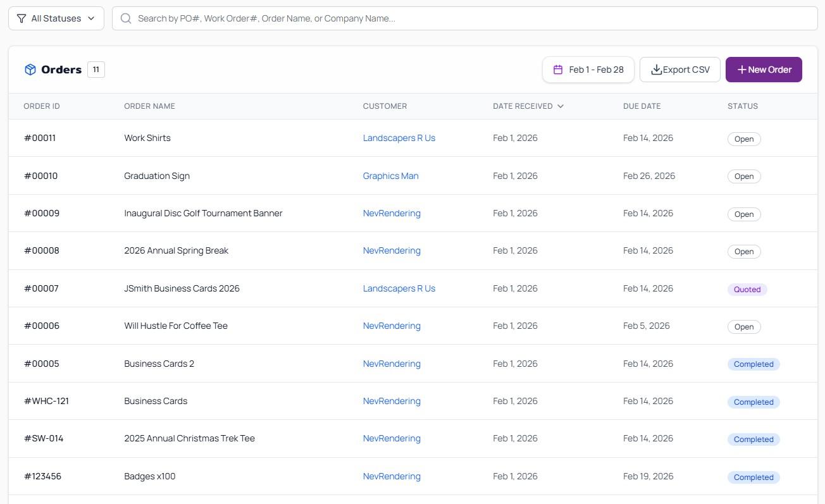Click the download icon on Export CSV
The width and height of the screenshot is (825, 504).
tap(657, 70)
